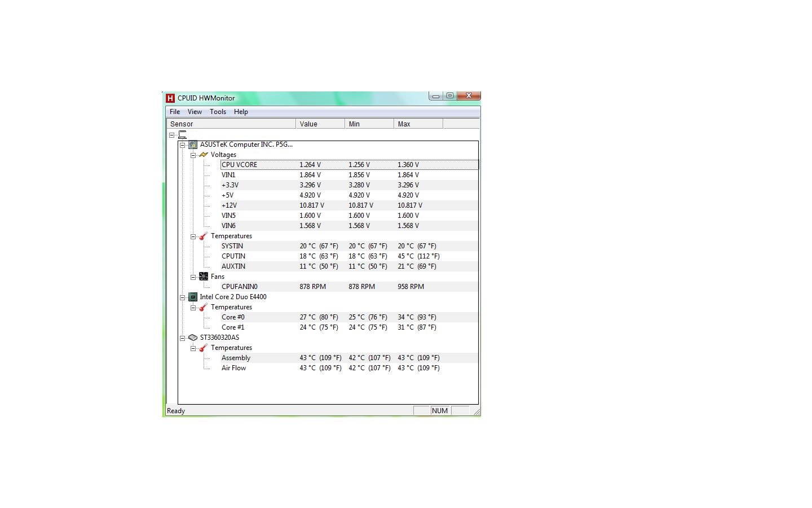Click the Sensor column header

point(231,124)
